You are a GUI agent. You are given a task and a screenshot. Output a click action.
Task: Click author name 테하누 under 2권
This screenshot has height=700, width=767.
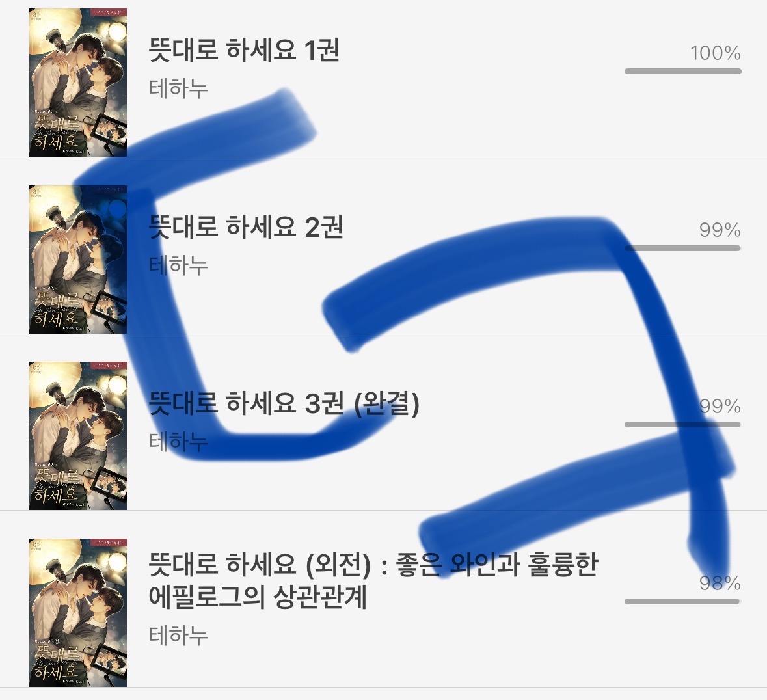point(178,265)
